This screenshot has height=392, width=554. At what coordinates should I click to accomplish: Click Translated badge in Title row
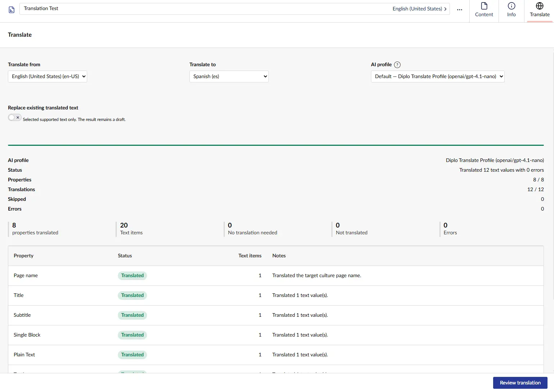tap(132, 296)
